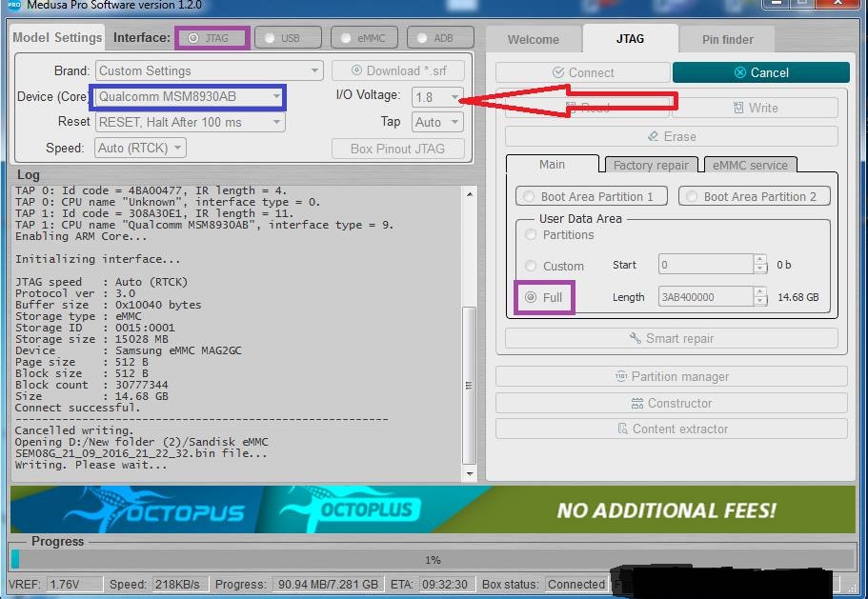Screen dimensions: 868x599
Task: Select the JTAG interface radio button
Action: pyautogui.click(x=213, y=38)
